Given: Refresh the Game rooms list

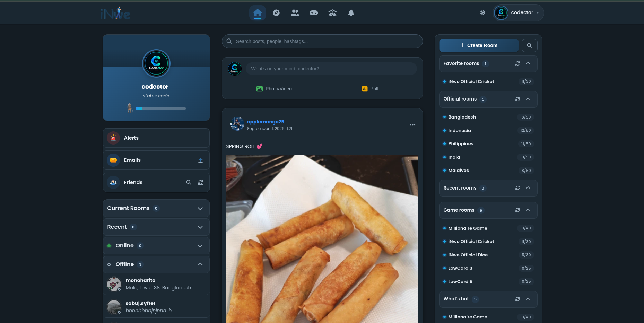Looking at the screenshot, I should point(517,210).
